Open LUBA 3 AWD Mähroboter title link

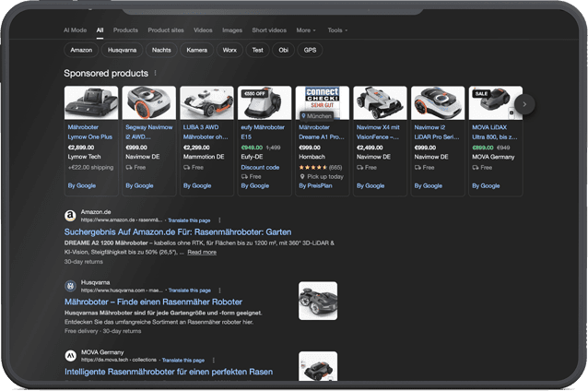pos(206,132)
